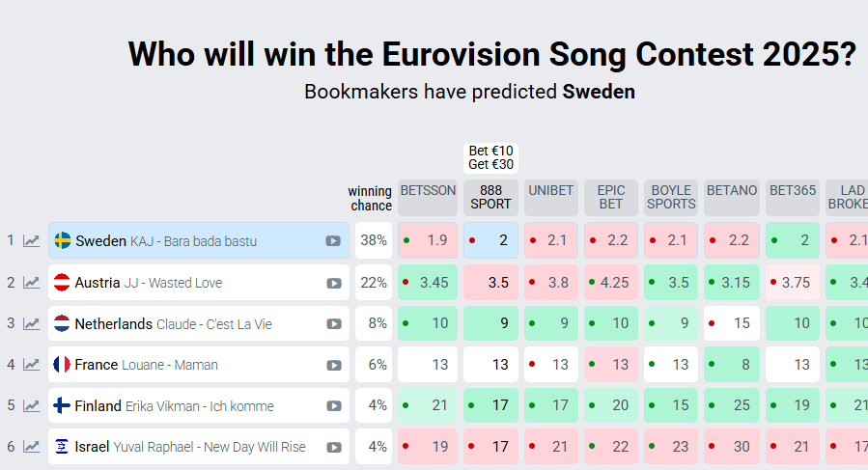Click Bet365 odds for Sweden
868x470 pixels.
pos(793,240)
